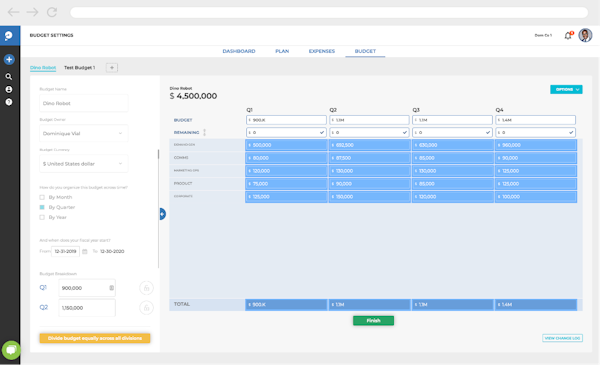Open the calendar icon next to From date
Screen dimensions: 600x365
[85, 251]
